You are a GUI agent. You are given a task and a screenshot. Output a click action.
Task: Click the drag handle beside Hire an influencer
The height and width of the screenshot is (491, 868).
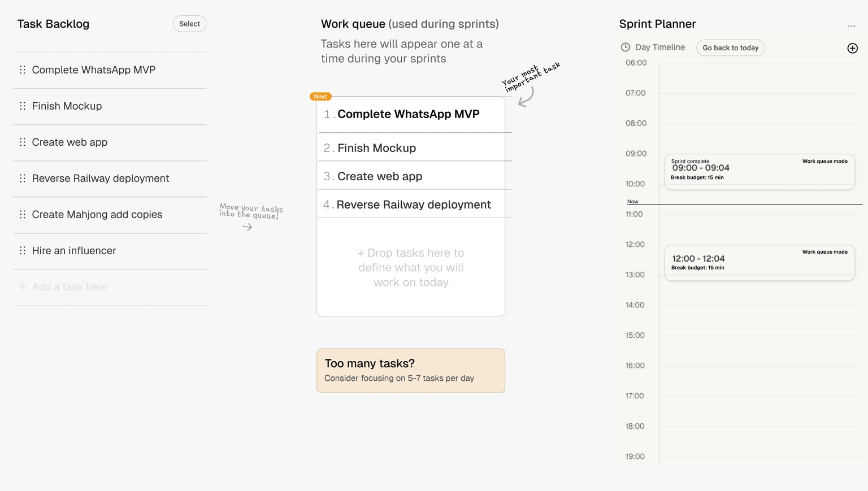[x=23, y=250]
